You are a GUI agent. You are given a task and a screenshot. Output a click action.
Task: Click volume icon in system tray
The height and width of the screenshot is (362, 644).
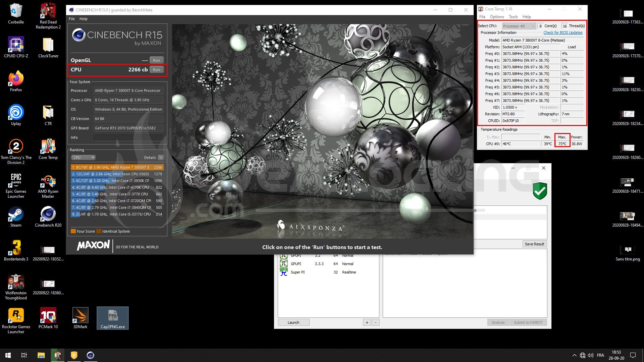[591, 355]
